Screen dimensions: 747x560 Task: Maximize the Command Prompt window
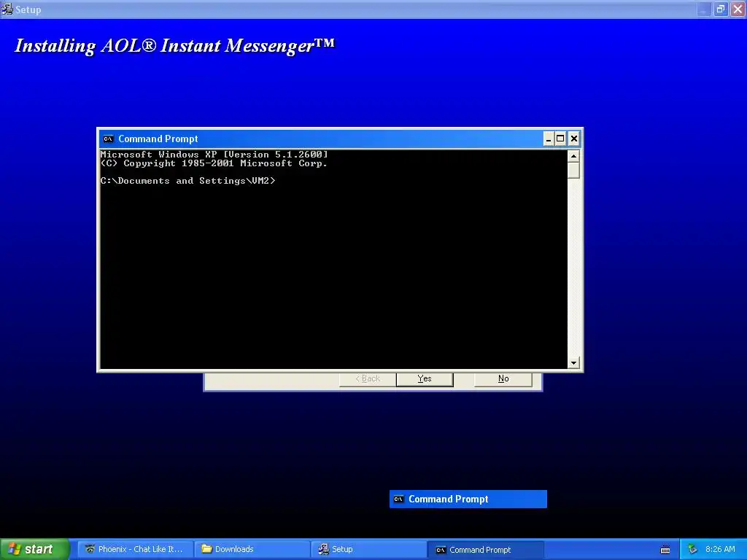[561, 139]
